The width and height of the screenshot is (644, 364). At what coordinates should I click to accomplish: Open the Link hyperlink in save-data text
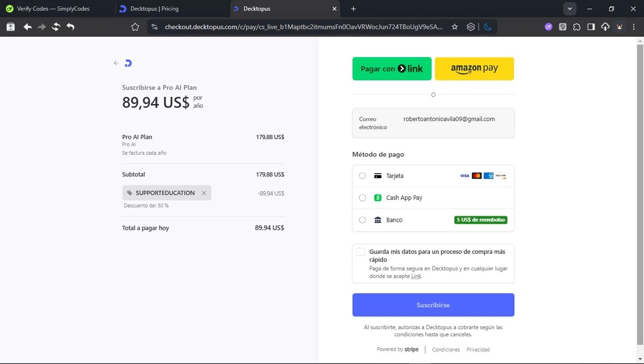(416, 276)
